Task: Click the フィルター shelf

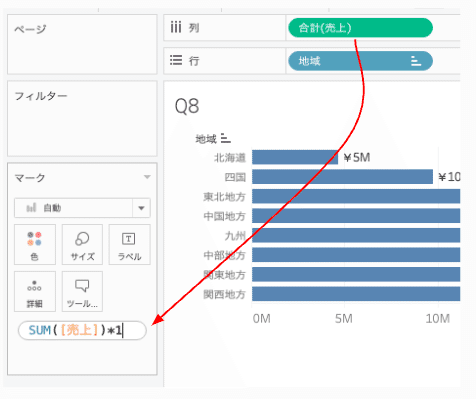Action: pyautogui.click(x=82, y=118)
